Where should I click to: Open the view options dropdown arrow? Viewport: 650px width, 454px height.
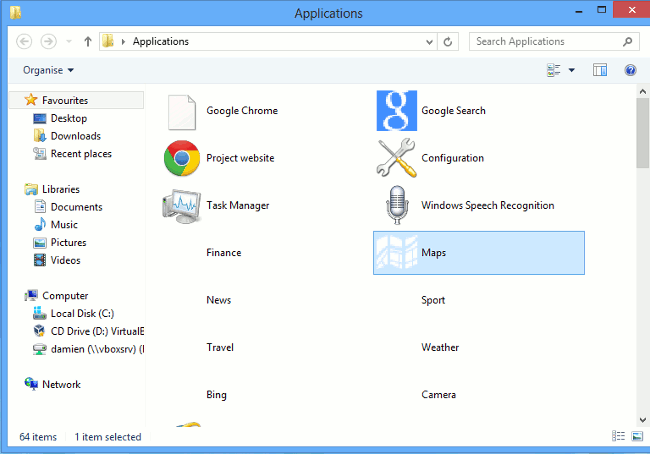pos(572,70)
